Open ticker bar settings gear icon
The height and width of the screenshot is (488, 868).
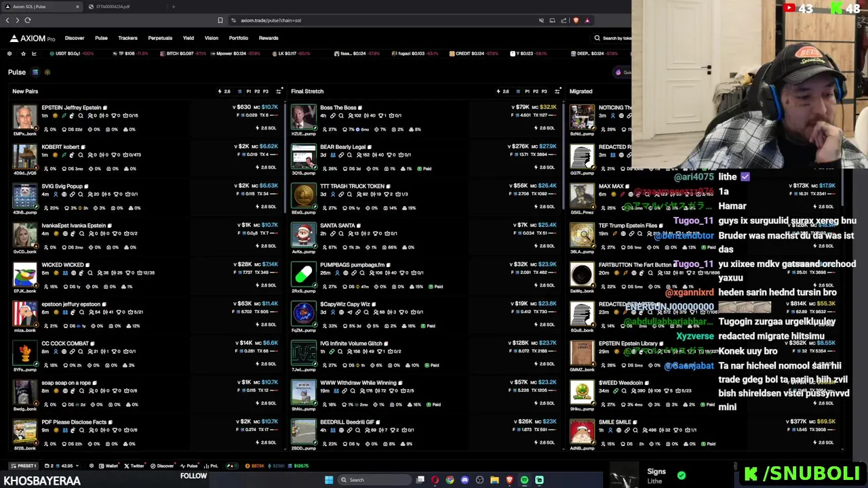coord(9,53)
